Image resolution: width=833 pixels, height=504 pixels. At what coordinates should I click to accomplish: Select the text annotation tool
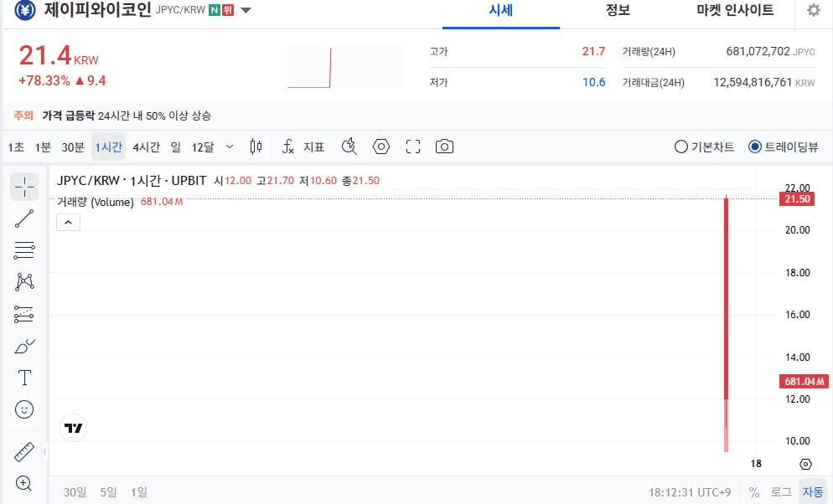(x=24, y=378)
